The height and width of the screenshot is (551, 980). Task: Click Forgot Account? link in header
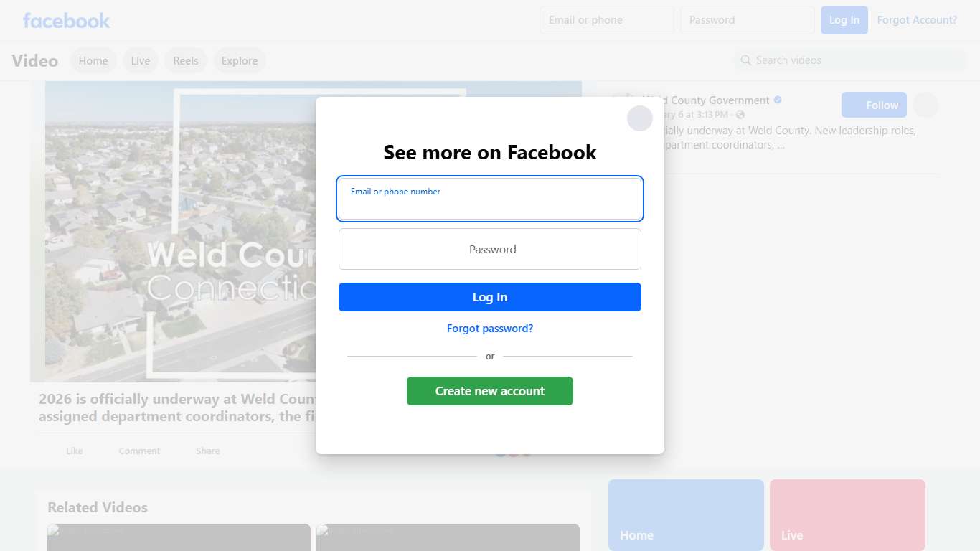click(917, 20)
